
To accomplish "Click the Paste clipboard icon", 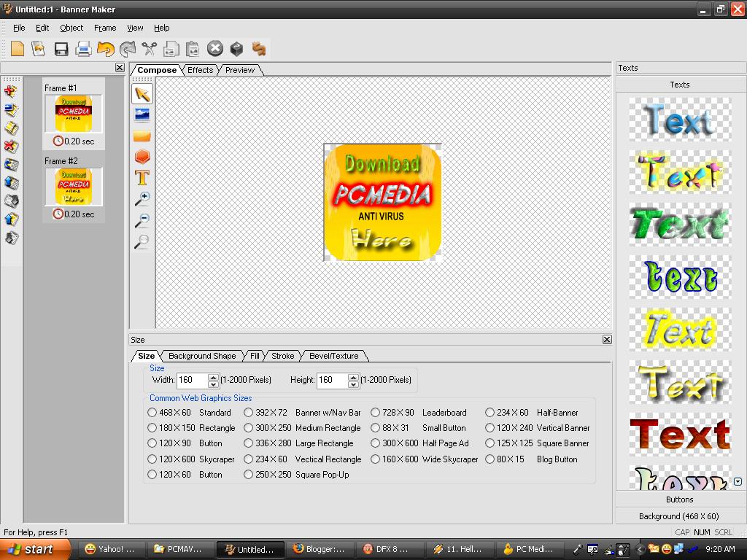I will (193, 49).
